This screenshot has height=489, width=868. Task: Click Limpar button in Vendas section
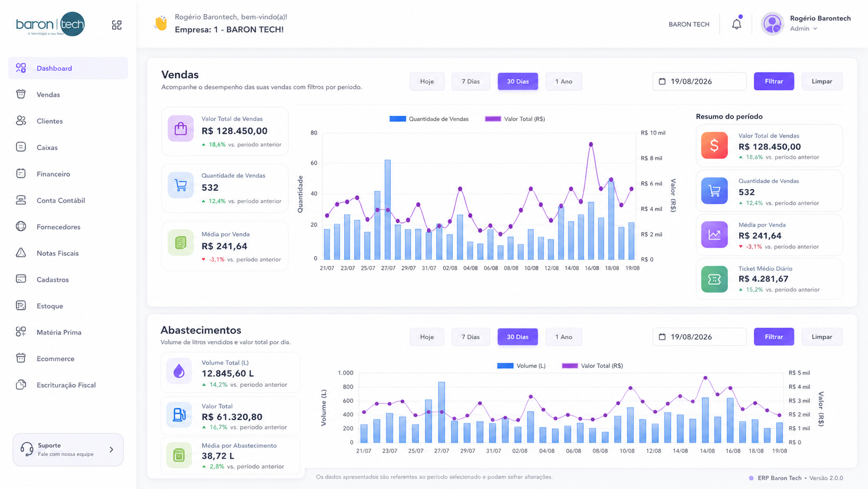pos(822,81)
